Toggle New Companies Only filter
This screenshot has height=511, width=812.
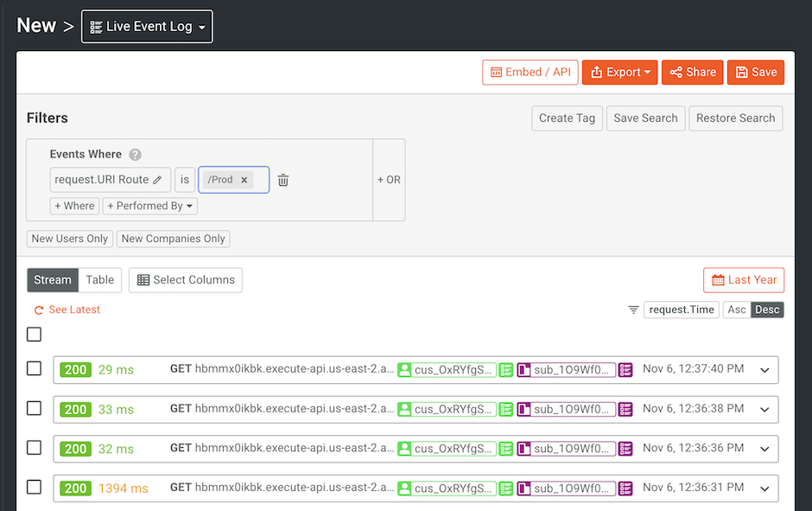pyautogui.click(x=174, y=239)
